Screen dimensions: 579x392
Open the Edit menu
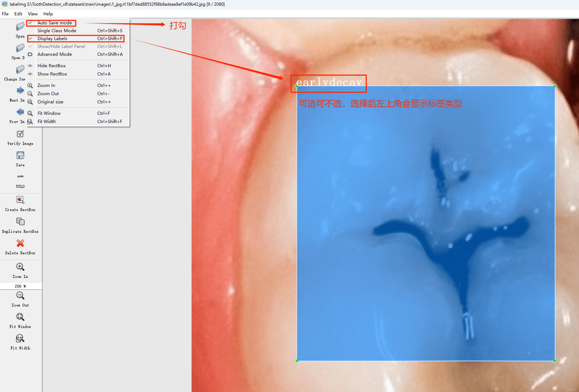[18, 14]
